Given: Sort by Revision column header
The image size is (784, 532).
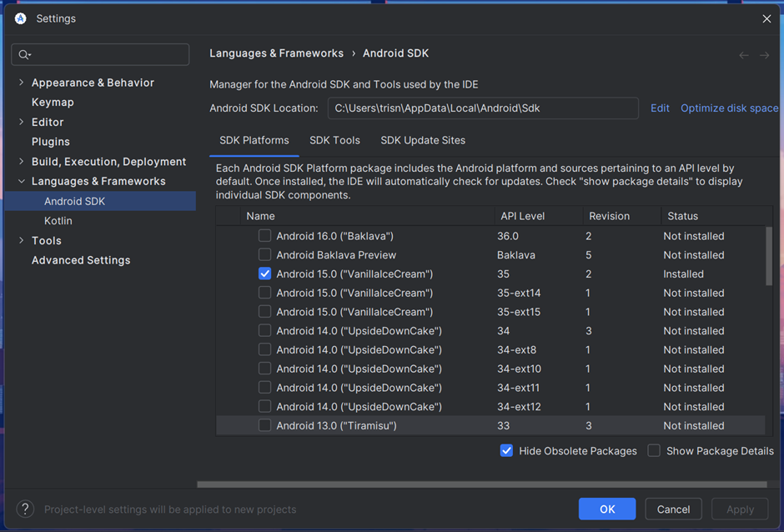Looking at the screenshot, I should 622,216.
